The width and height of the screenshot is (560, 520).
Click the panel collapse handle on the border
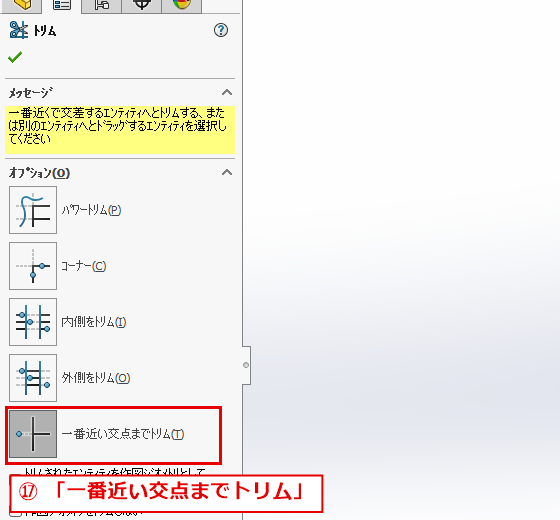[x=246, y=365]
